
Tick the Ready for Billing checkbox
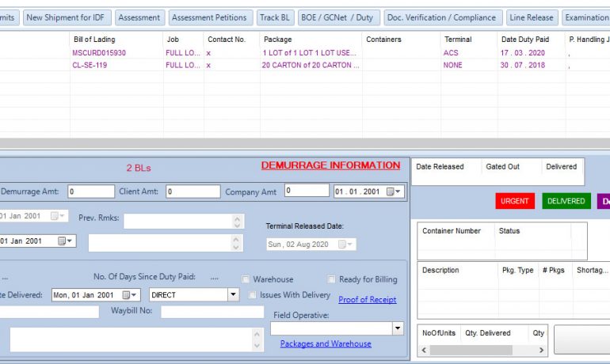pyautogui.click(x=332, y=279)
